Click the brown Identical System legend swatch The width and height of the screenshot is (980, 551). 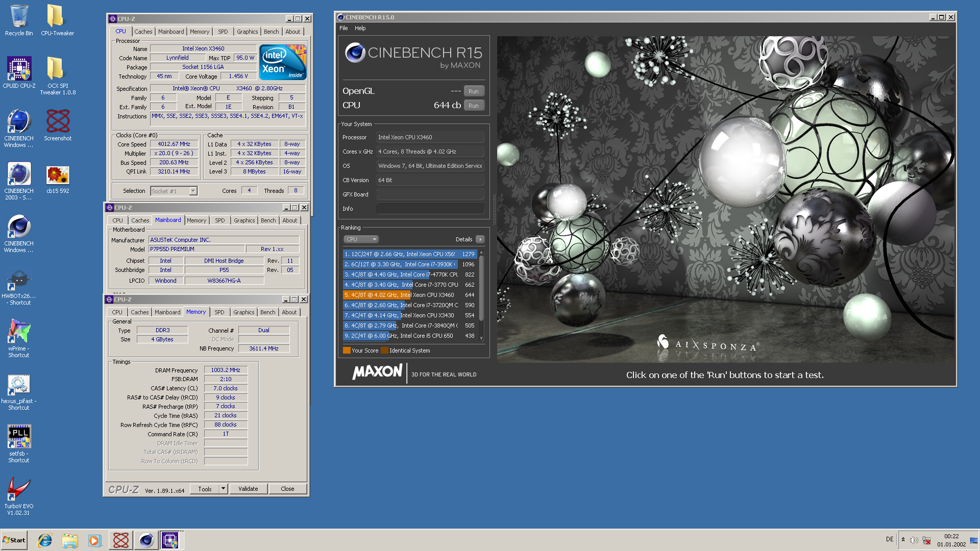tap(384, 350)
